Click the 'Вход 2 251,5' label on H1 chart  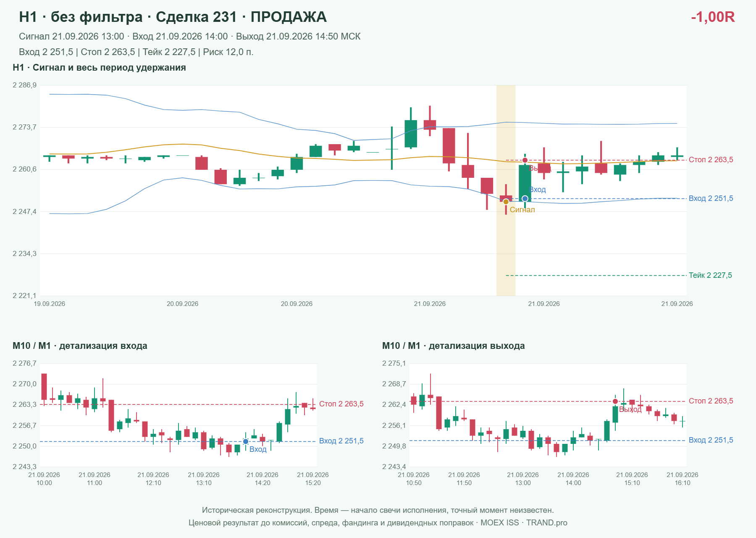point(711,198)
